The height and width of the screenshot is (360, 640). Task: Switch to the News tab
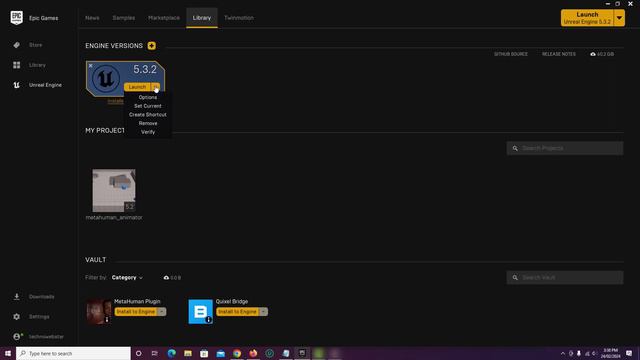coord(92,18)
